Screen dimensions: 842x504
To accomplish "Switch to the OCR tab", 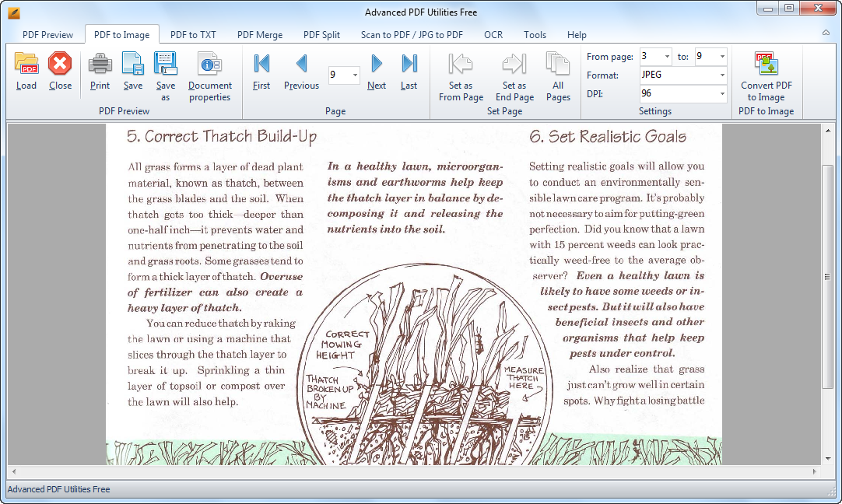I will coord(493,35).
